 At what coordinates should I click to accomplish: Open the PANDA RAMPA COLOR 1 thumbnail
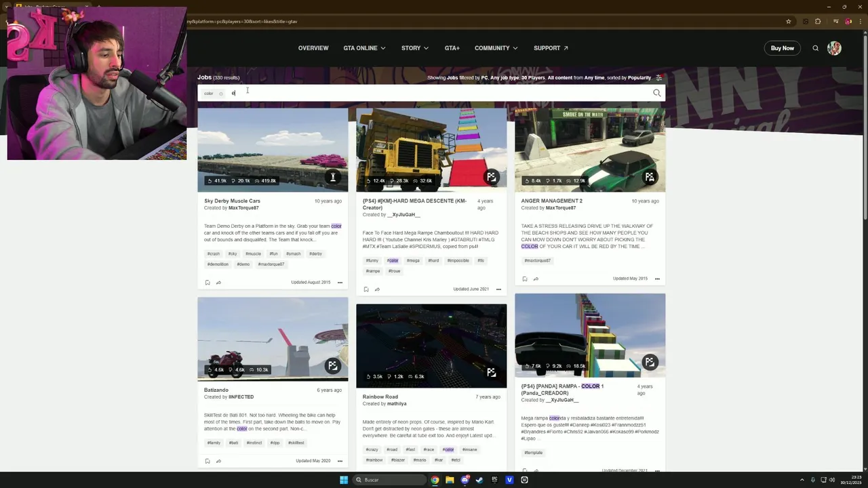tap(590, 335)
